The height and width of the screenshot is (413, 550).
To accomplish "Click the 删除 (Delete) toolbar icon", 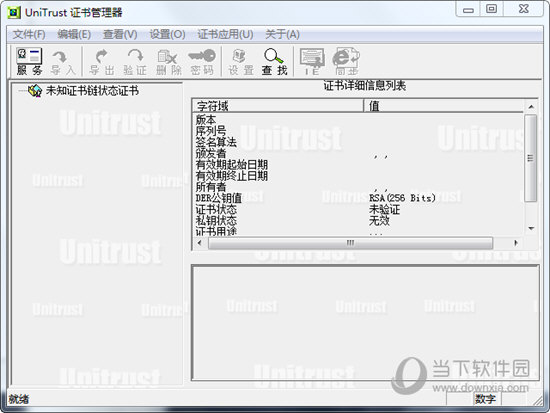I will click(168, 62).
